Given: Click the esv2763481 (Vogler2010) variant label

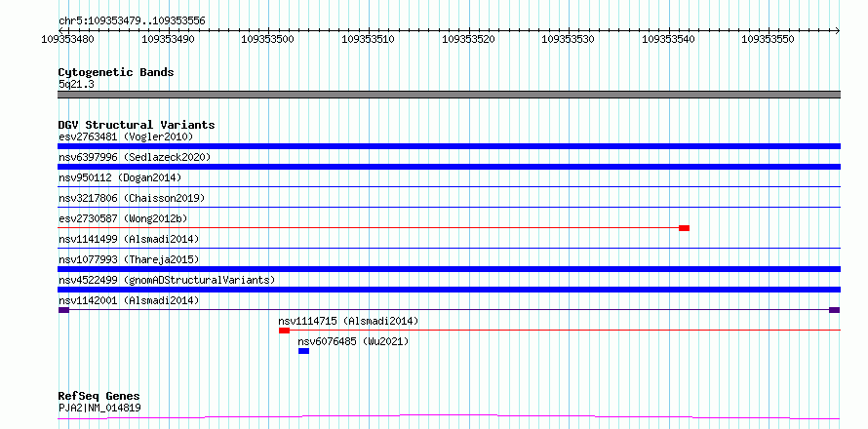Looking at the screenshot, I should [x=126, y=136].
